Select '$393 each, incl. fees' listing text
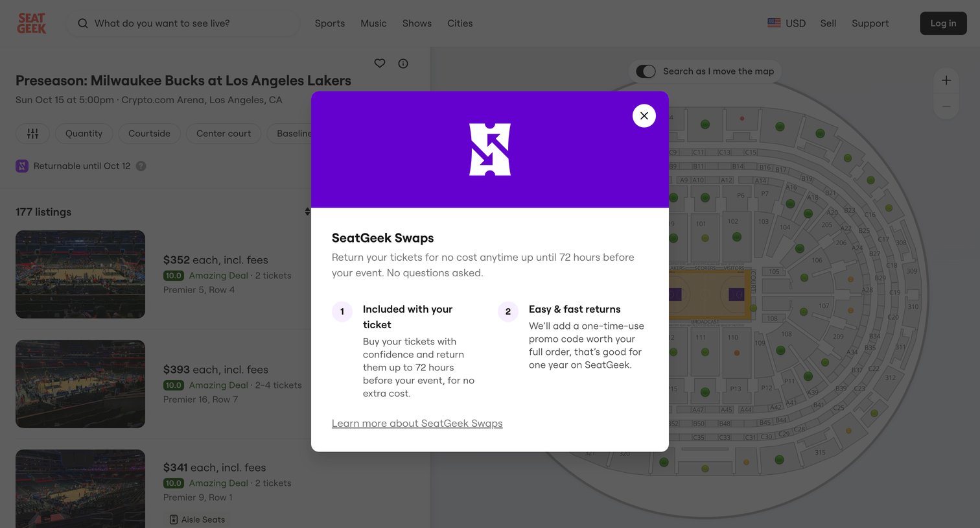 (x=216, y=370)
